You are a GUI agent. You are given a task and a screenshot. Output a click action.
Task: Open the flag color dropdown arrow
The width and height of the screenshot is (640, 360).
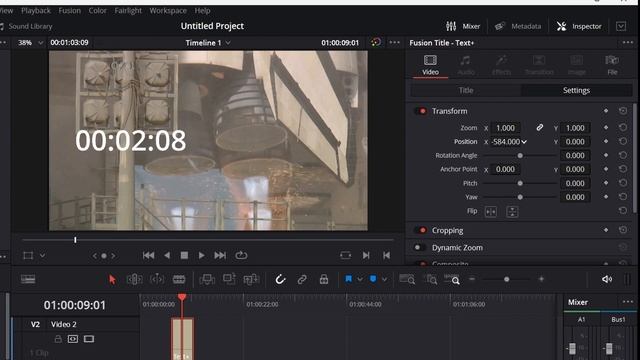360,280
